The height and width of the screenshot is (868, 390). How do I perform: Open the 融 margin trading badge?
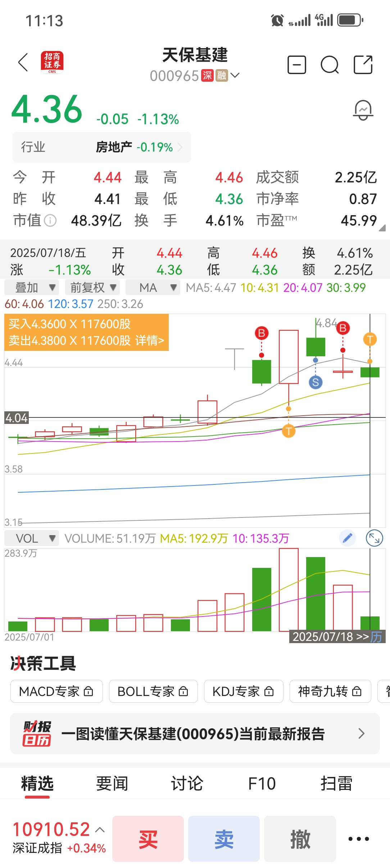click(x=222, y=75)
